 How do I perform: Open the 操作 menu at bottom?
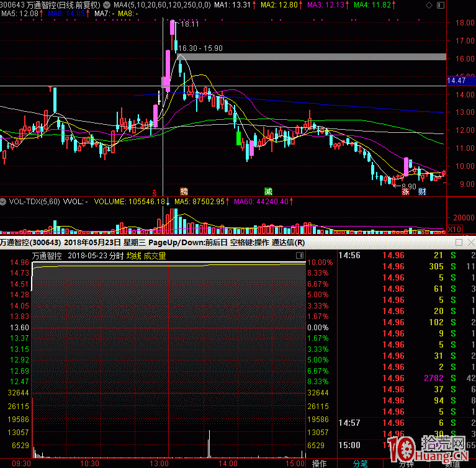pyautogui.click(x=320, y=463)
